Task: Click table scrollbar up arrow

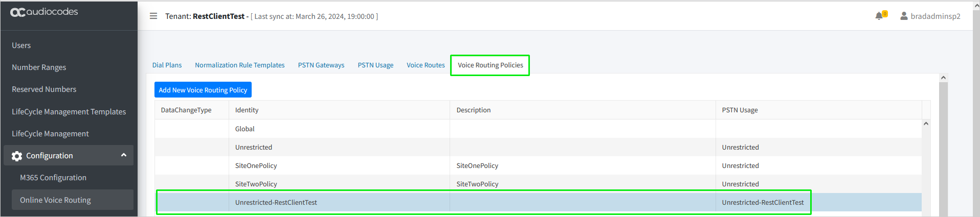Action: 926,124
